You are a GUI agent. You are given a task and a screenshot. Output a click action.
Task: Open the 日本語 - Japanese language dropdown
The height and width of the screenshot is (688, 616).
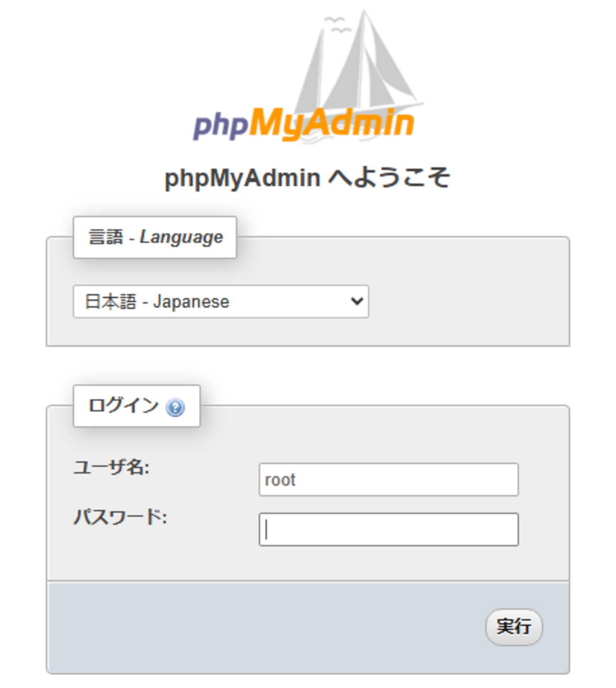(221, 302)
